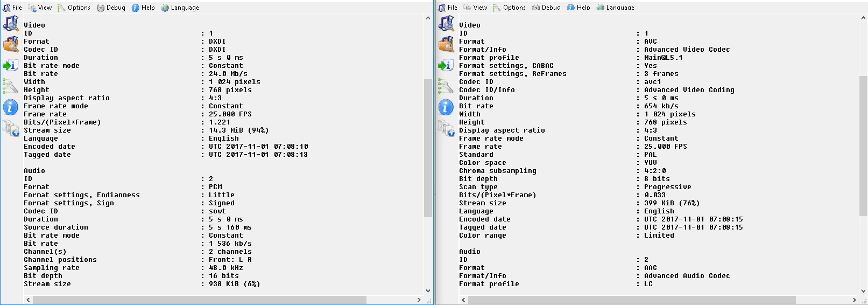The image size is (868, 305).
Task: Click blue About info icon in right sidebar
Action: pyautogui.click(x=446, y=107)
